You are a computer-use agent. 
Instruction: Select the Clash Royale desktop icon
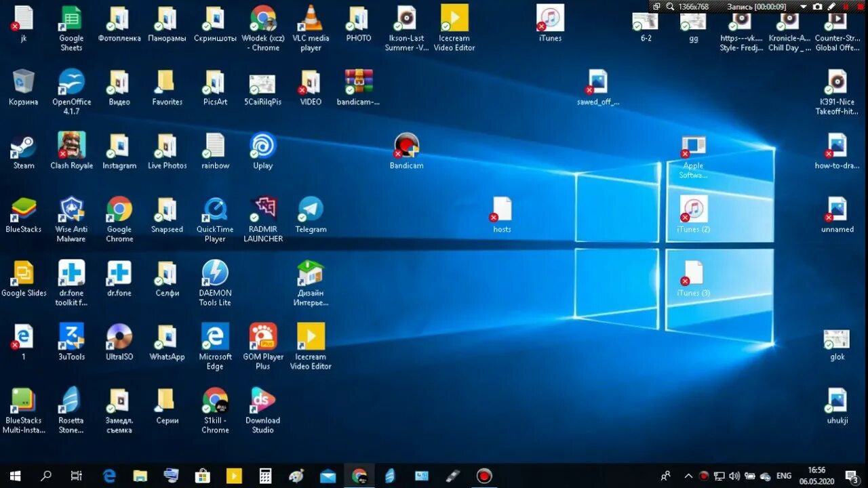pyautogui.click(x=71, y=150)
